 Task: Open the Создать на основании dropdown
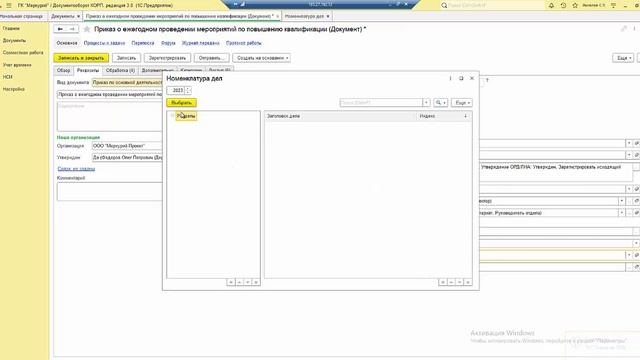point(262,58)
